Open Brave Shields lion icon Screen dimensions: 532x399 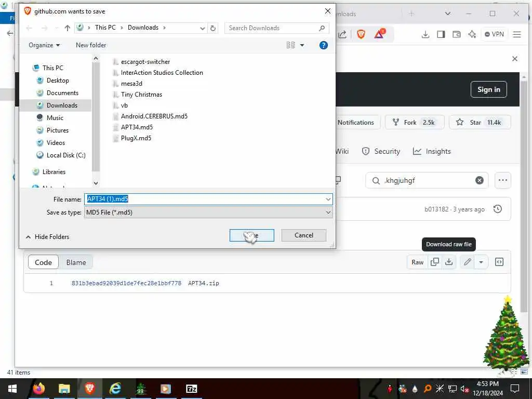(x=361, y=34)
